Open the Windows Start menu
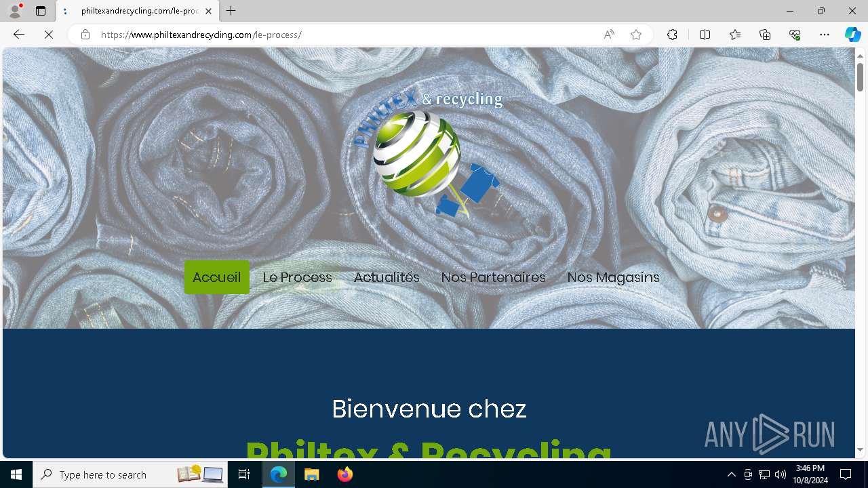Viewport: 868px width, 488px height. (16, 474)
